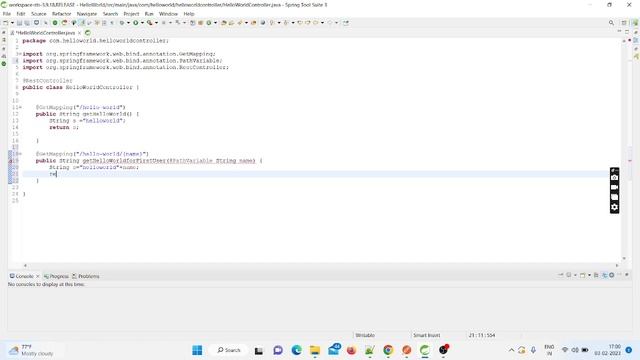Open the Refactor menu

[62, 14]
